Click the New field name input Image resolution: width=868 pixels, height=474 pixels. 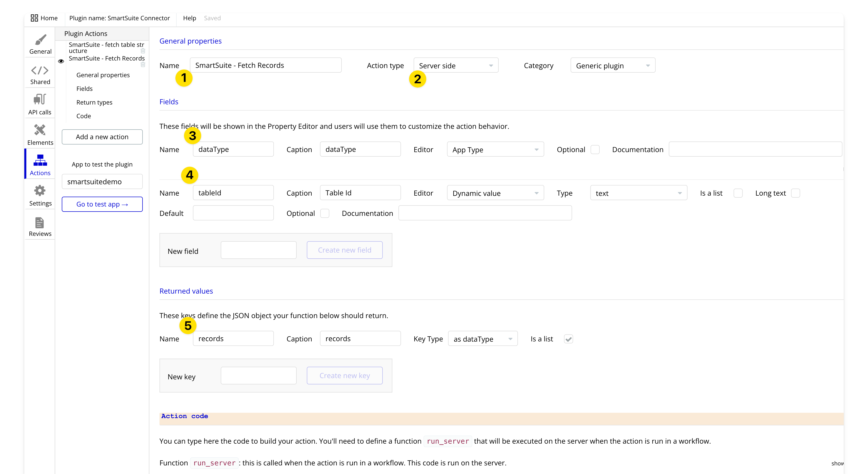click(258, 250)
